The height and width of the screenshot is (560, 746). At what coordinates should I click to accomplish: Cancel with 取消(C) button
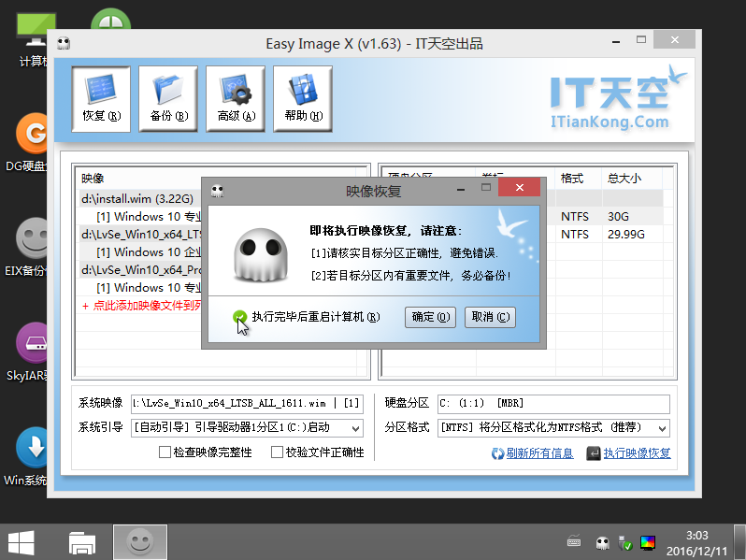pyautogui.click(x=490, y=317)
